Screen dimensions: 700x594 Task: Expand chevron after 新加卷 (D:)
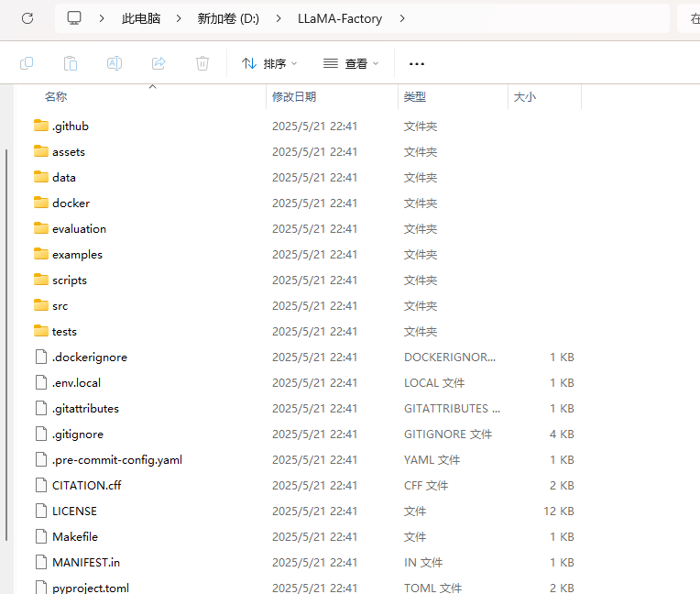point(279,18)
